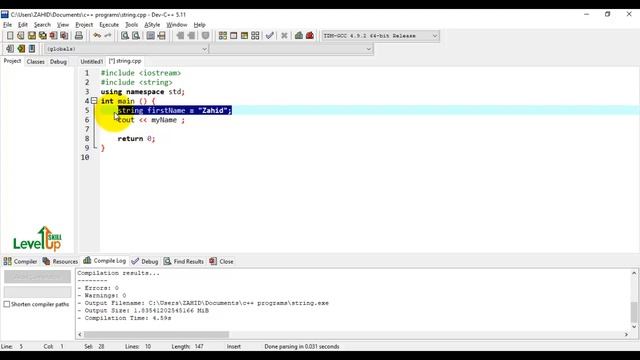This screenshot has width=640, height=360.
Task: Click the '#include <iostream>' code line
Action: 141,73
